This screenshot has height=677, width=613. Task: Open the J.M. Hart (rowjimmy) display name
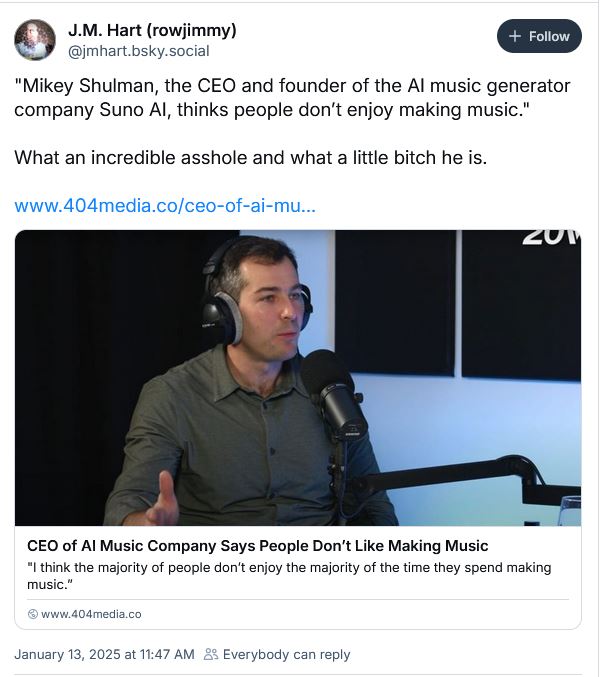pos(152,28)
